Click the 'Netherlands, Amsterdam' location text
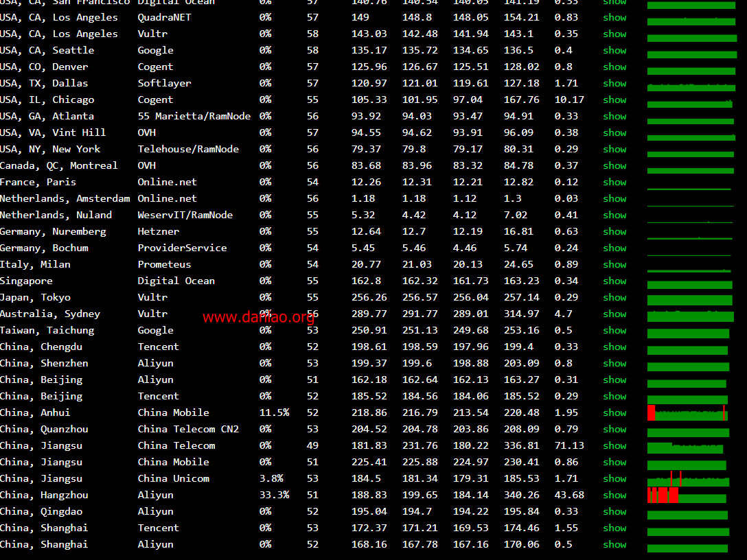This screenshot has height=560, width=747. [65, 198]
